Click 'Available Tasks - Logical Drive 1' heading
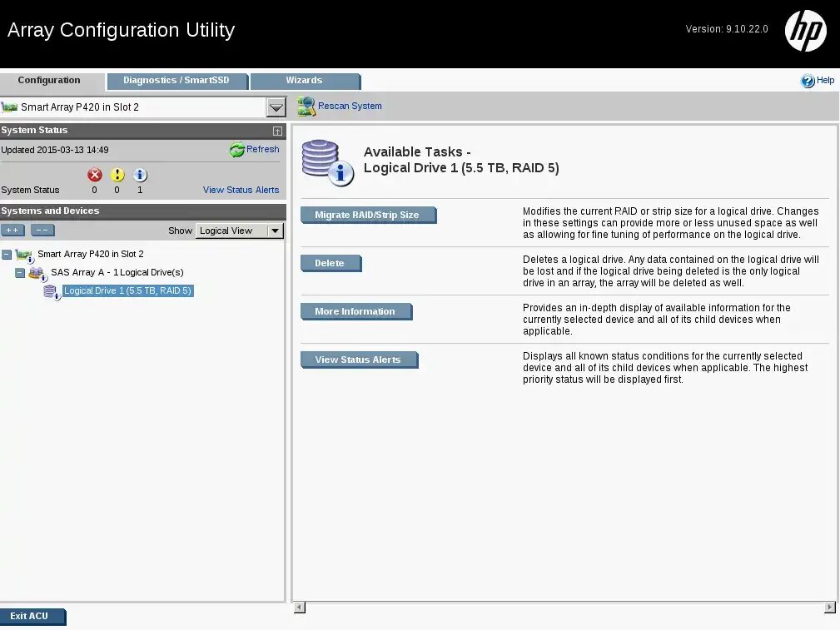This screenshot has width=840, height=630. (461, 160)
